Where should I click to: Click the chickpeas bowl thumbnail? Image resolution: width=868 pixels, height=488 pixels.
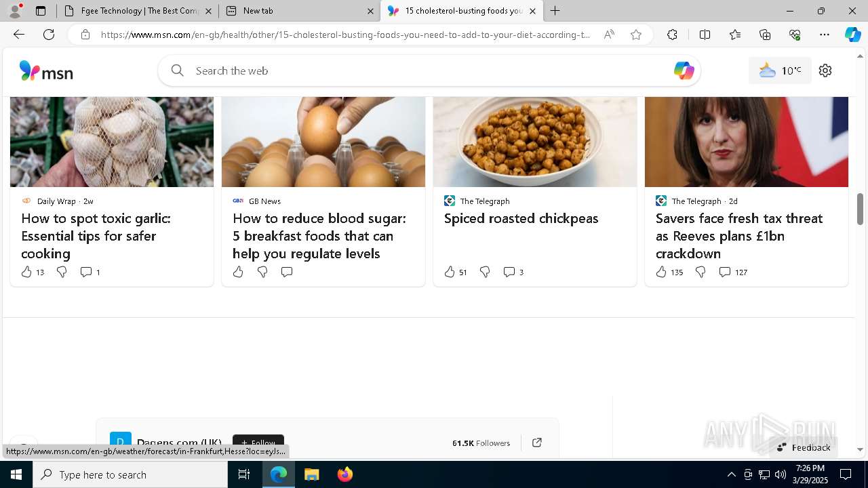tap(535, 142)
